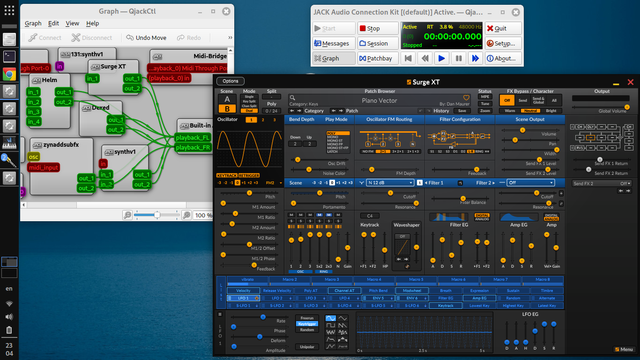This screenshot has width=640, height=360.
Task: Switch to Oscillator 2 in Surge XT
Action: [263, 120]
